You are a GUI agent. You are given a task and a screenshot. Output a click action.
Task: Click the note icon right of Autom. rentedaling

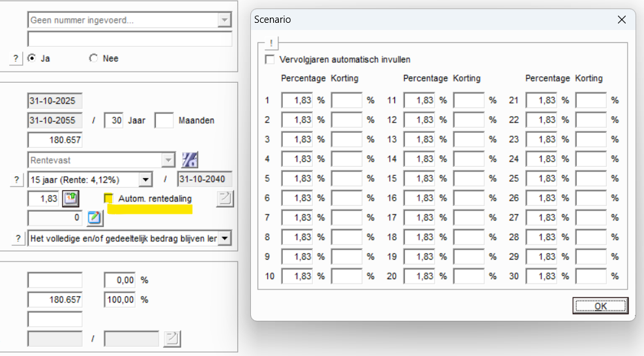point(225,199)
